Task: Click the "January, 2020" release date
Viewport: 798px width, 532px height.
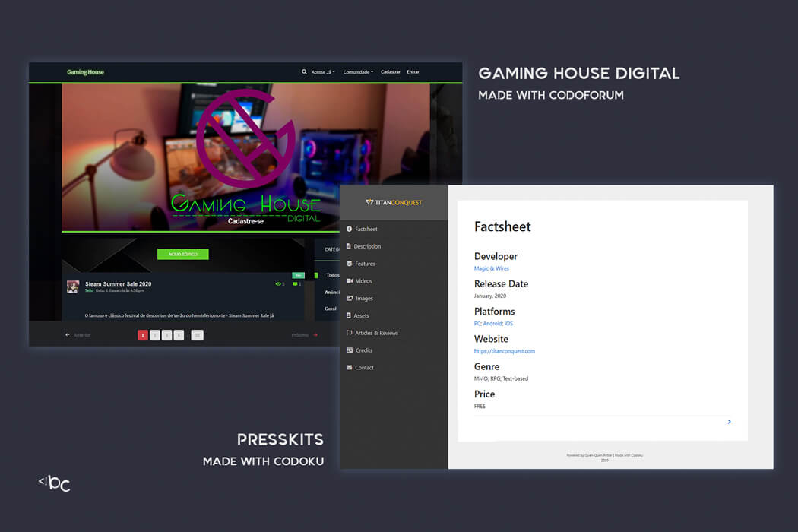Action: (x=490, y=296)
